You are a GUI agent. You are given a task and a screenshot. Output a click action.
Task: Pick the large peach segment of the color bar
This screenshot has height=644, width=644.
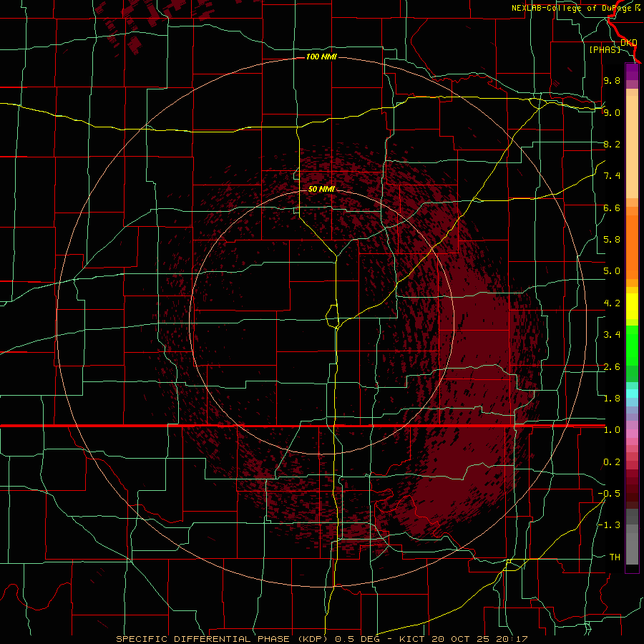pos(632,147)
